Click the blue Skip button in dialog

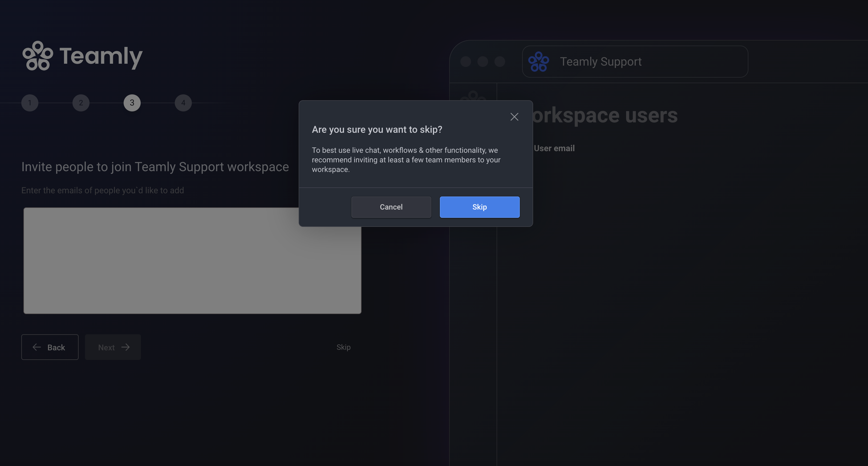(479, 207)
